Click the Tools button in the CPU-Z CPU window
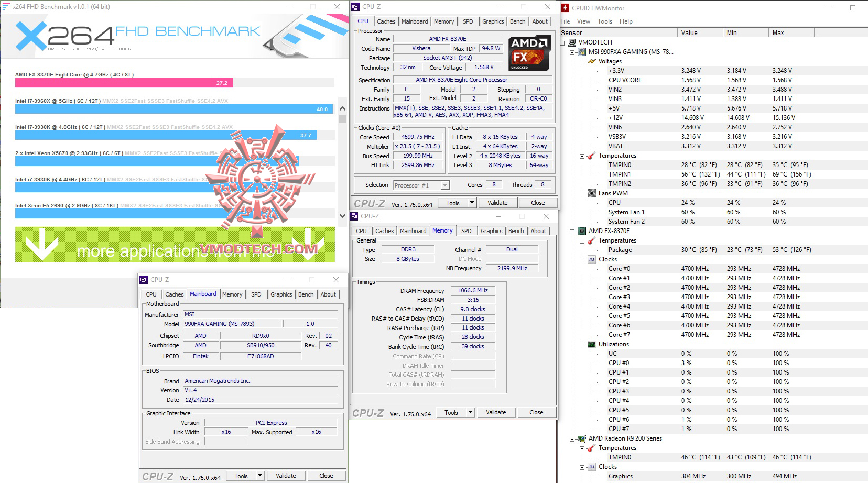 [x=453, y=203]
